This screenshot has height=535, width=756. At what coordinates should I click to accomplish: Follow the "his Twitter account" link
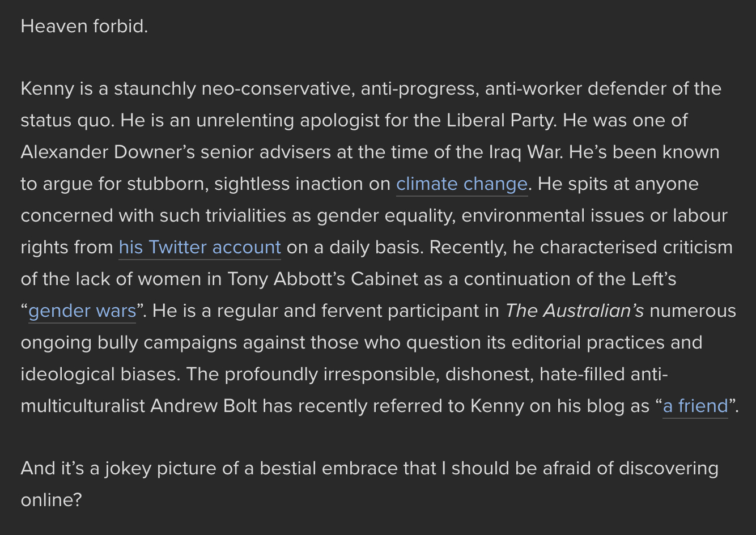[x=199, y=248]
